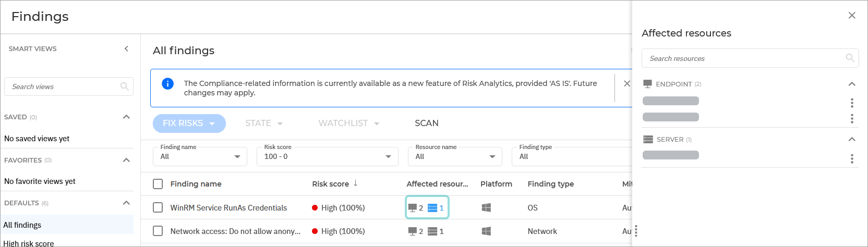
Task: Click endpoint count icon in Network access row
Action: [413, 231]
